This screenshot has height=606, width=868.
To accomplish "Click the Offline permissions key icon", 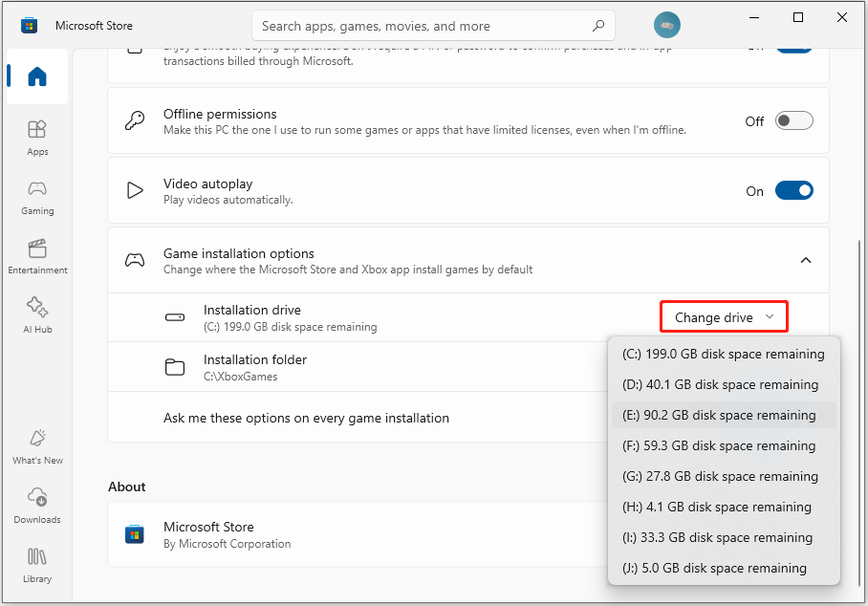I will [135, 120].
